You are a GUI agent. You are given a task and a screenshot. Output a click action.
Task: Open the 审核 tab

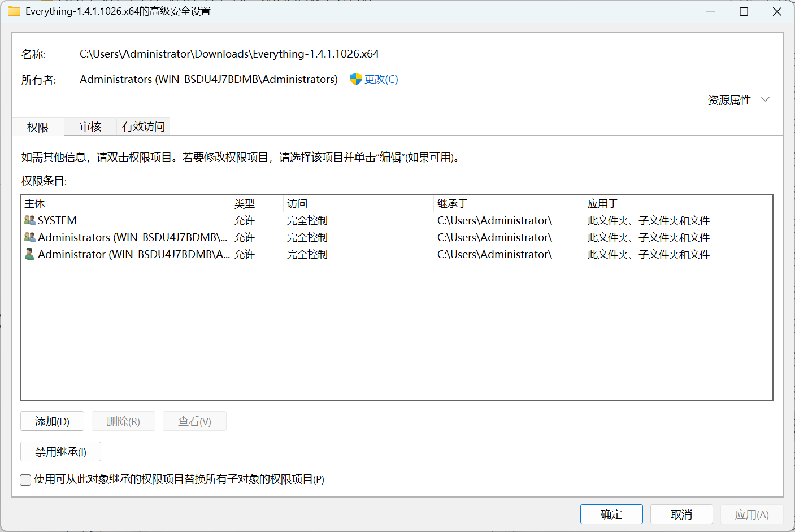coord(90,127)
